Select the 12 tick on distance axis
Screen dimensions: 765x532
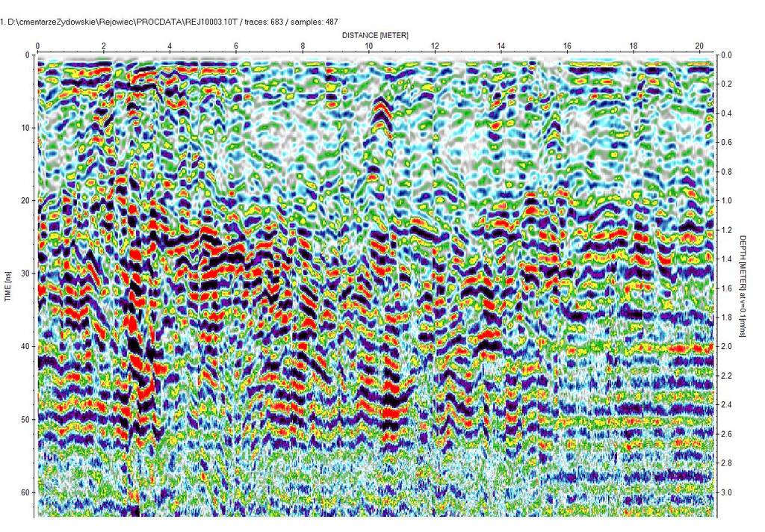(x=435, y=46)
